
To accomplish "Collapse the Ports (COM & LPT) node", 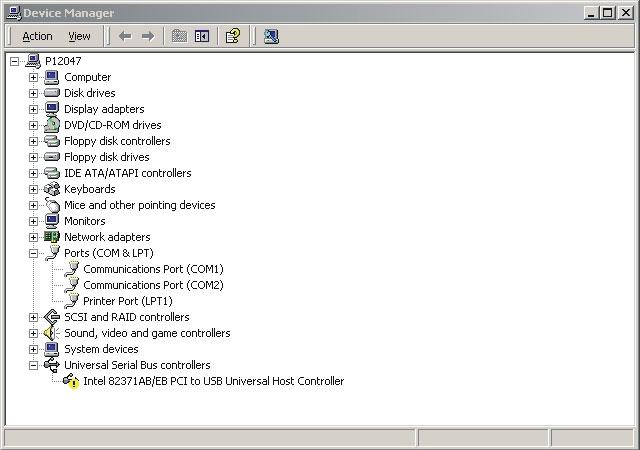I will (33, 253).
